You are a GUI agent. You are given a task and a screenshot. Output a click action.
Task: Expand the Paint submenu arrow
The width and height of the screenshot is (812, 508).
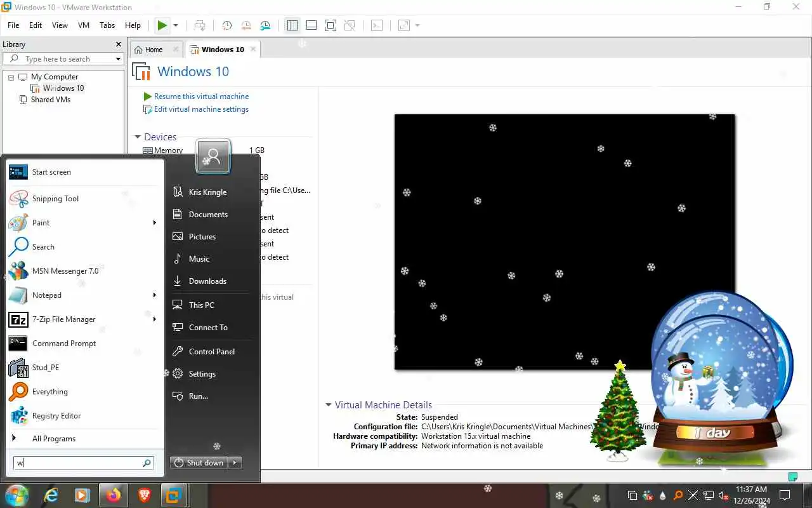154,223
